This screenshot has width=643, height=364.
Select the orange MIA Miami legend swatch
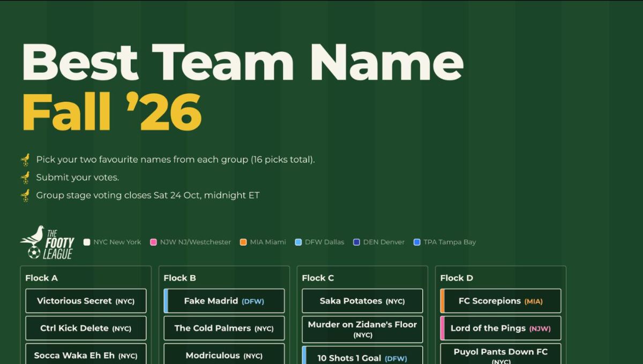243,242
